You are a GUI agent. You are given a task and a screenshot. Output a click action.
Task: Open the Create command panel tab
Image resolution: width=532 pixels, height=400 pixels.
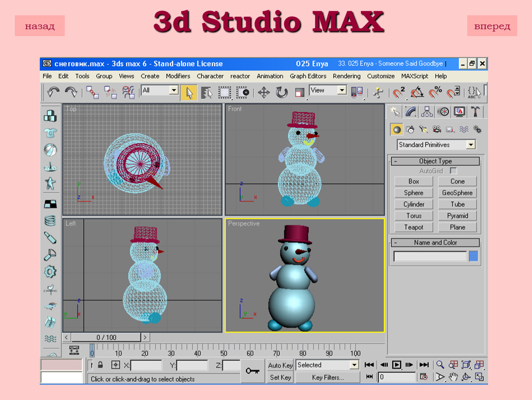click(x=395, y=112)
